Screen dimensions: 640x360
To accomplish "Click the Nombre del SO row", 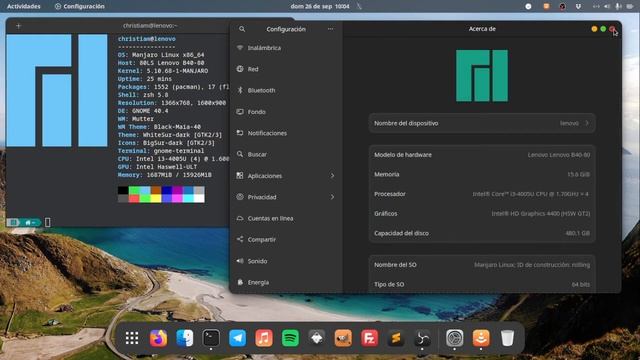I will [482, 265].
